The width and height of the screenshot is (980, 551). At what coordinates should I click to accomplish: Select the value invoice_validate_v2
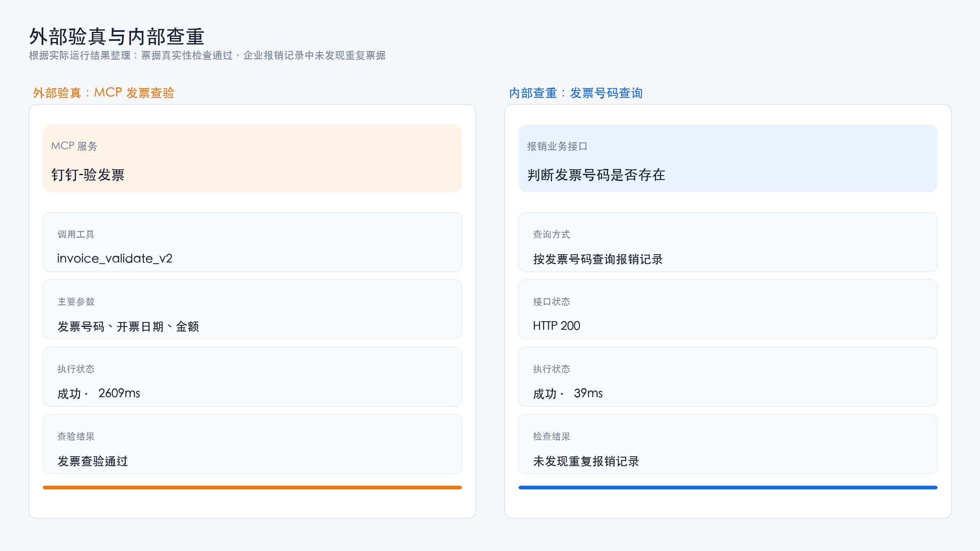tap(115, 258)
